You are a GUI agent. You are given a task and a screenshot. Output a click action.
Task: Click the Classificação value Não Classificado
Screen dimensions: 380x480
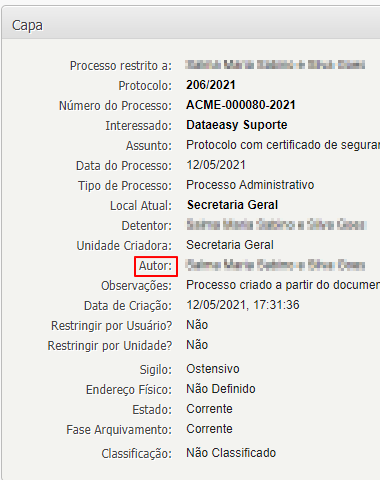(x=231, y=453)
